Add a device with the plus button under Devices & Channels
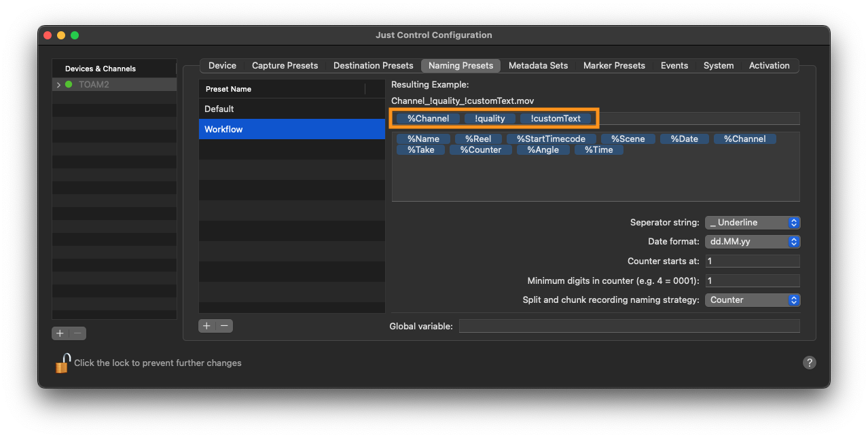 coord(60,333)
